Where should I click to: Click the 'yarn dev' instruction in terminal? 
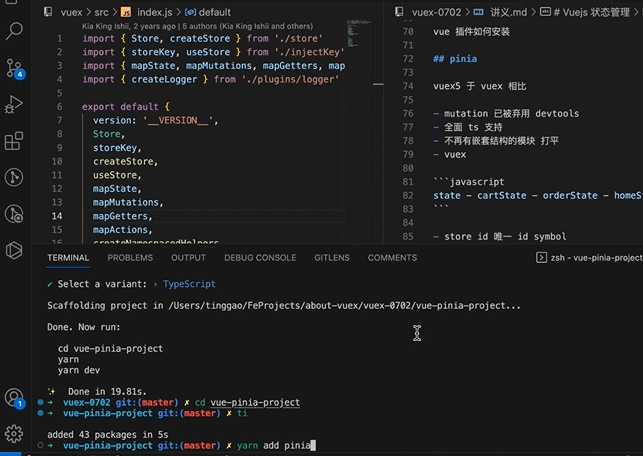(x=79, y=370)
